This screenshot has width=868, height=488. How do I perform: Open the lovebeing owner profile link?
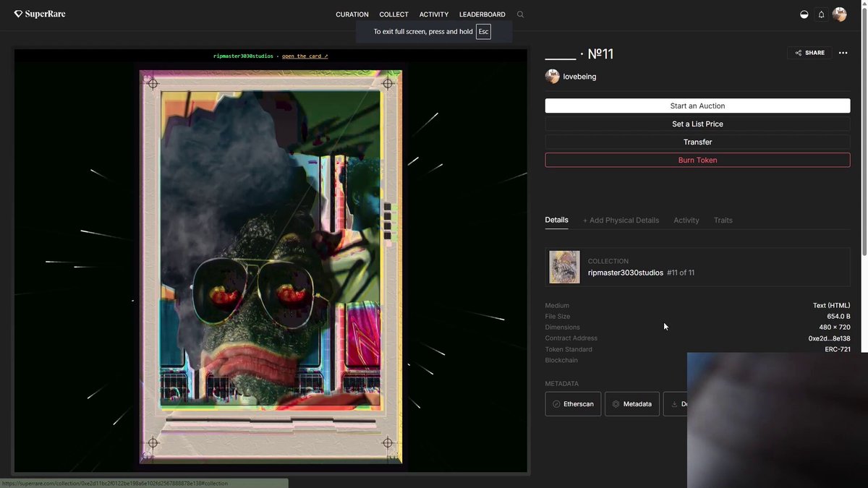579,77
